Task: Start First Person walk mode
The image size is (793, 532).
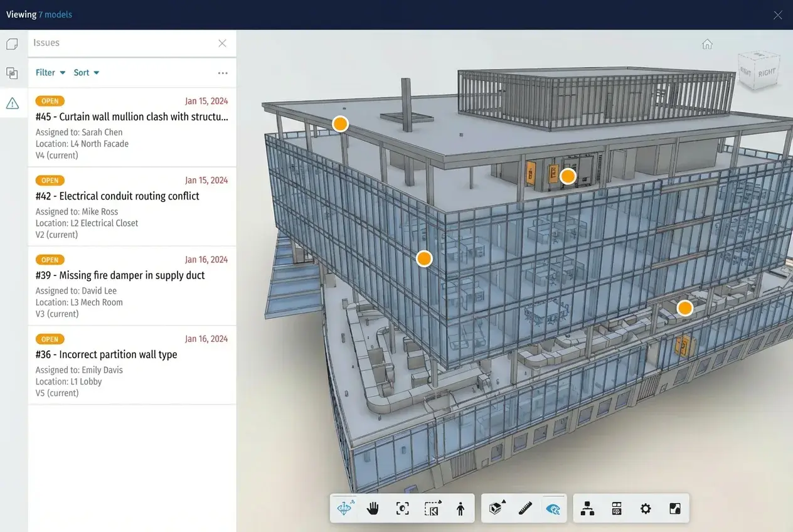Action: (460, 508)
